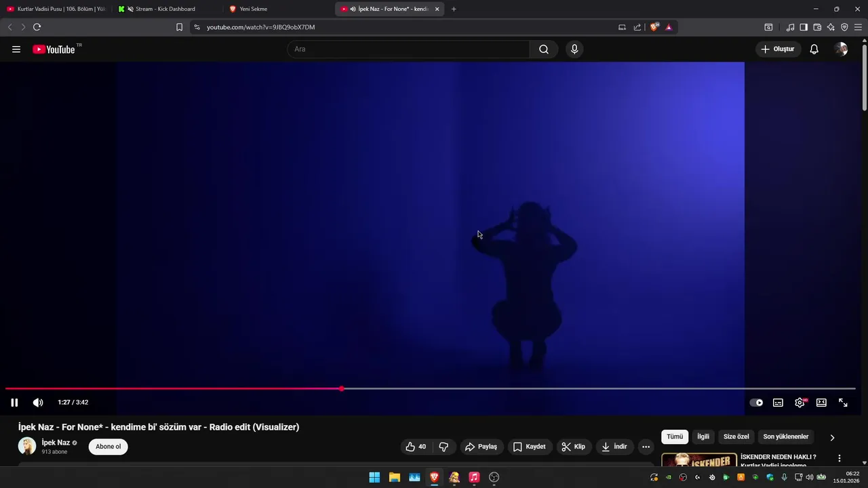Go to YouTube home via logo
Viewport: 868px width, 488px height.
54,49
